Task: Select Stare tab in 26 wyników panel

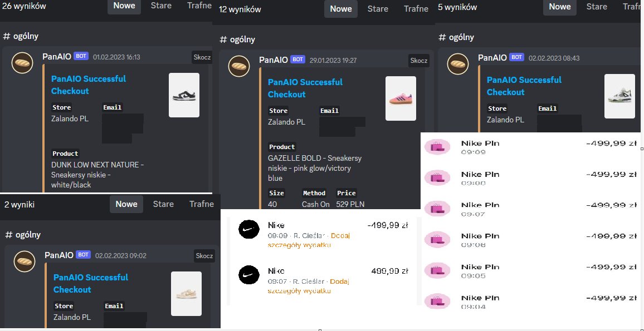Action: [161, 6]
